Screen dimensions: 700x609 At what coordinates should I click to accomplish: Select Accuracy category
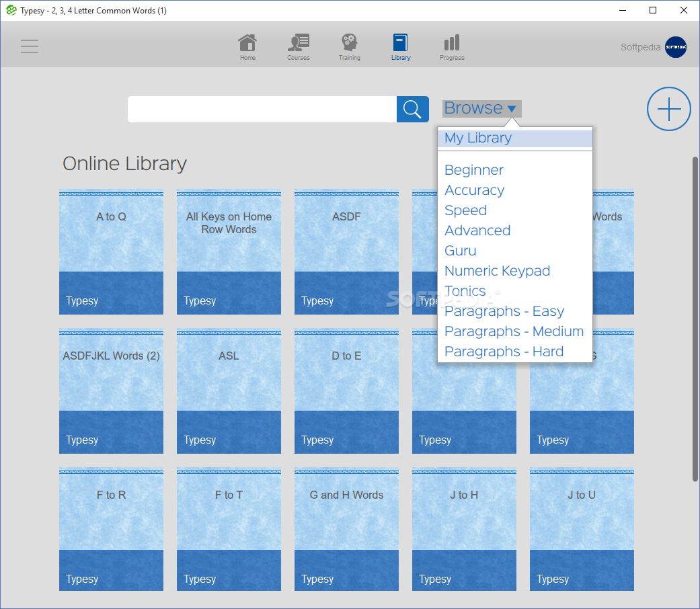point(474,190)
